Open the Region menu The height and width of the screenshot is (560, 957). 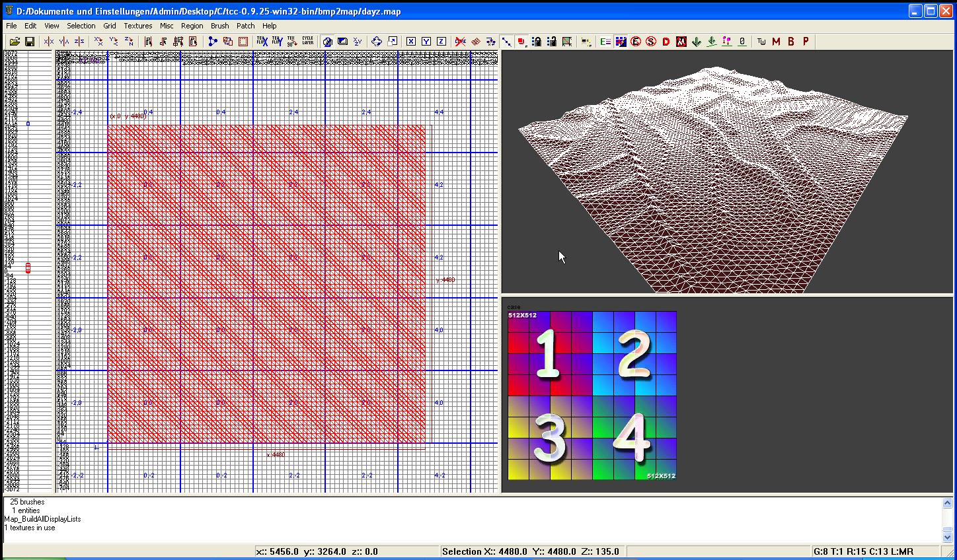[x=192, y=26]
